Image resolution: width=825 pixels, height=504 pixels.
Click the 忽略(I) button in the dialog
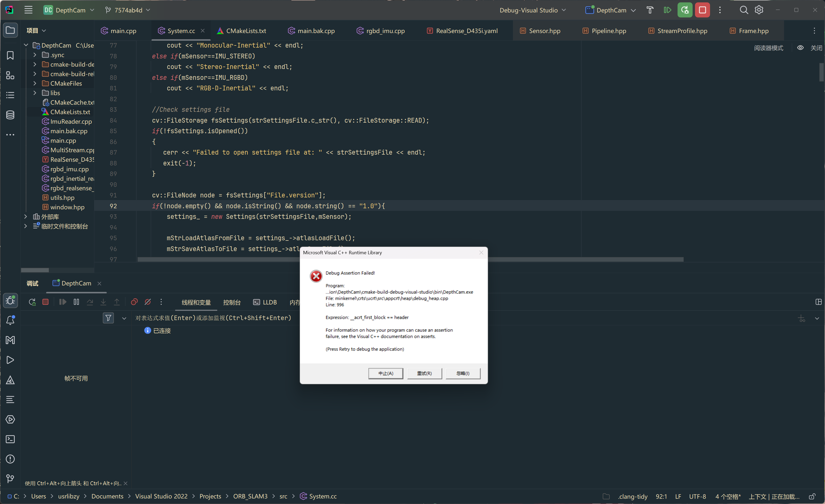pos(463,373)
